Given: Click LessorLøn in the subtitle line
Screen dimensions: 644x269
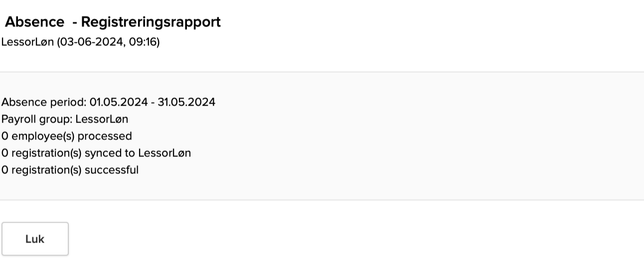Looking at the screenshot, I should tap(27, 42).
